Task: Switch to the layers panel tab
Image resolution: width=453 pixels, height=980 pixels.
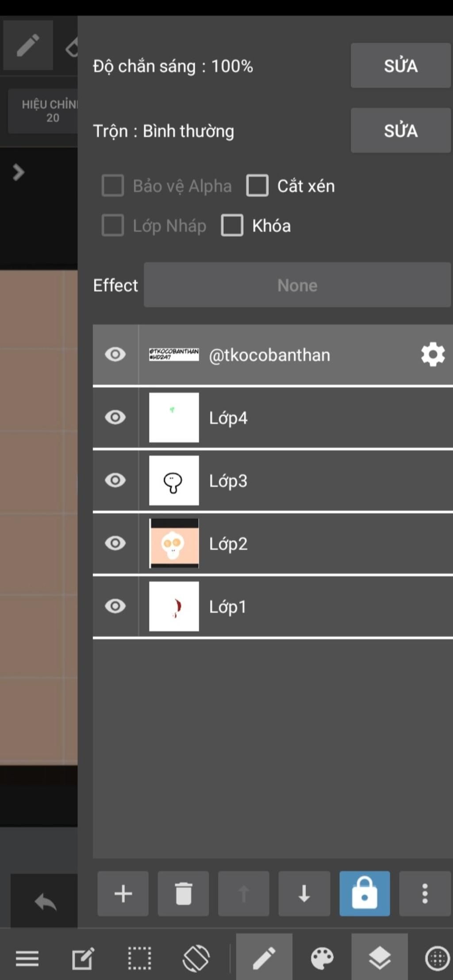Action: 380,958
